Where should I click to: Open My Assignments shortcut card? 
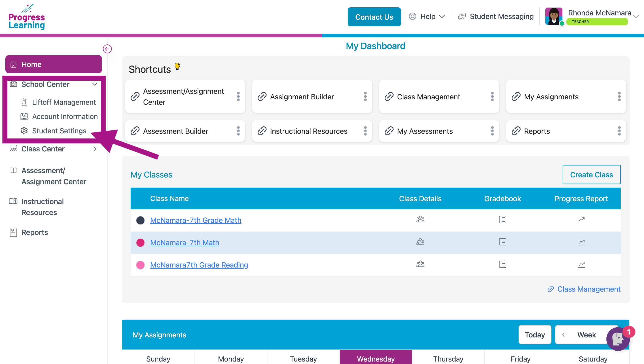click(x=566, y=96)
